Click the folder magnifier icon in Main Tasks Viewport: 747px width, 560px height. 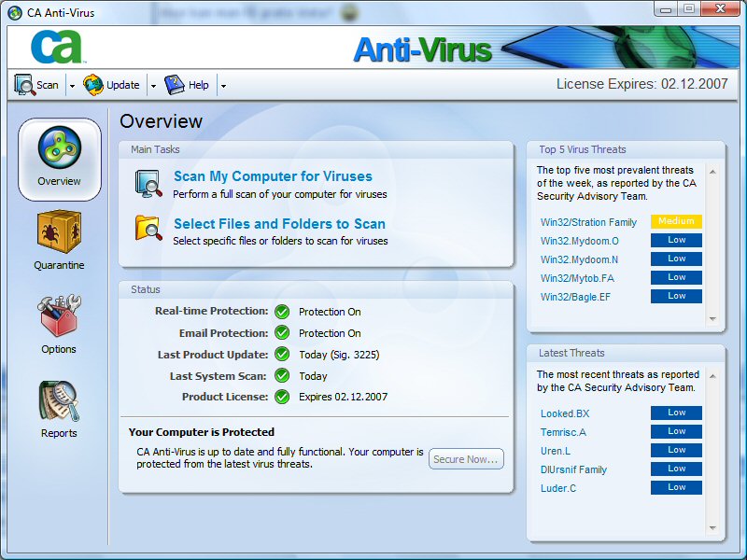pos(148,228)
